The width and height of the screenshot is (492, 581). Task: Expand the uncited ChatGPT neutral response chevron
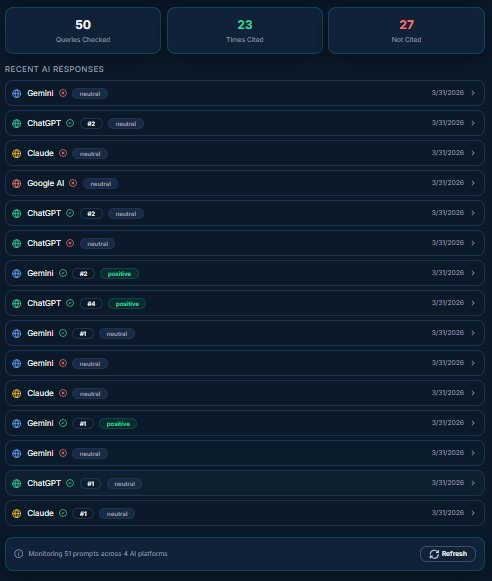[x=473, y=243]
